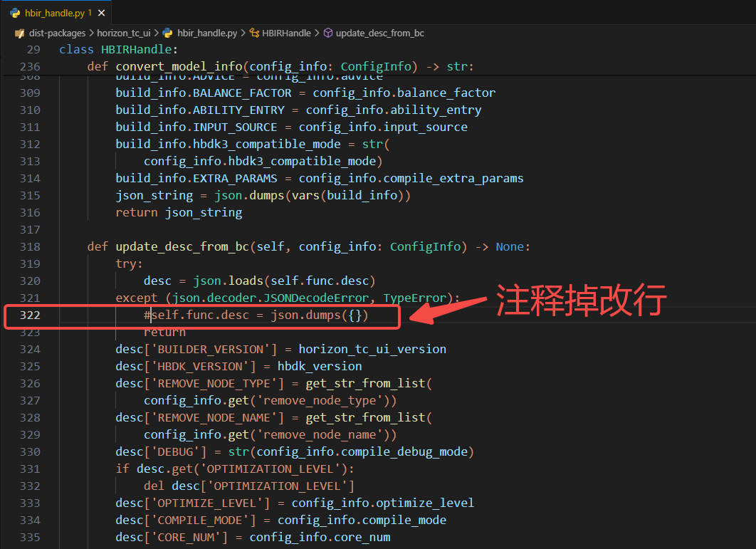Click line number 322 in the gutter
The image size is (756, 549).
coord(29,315)
